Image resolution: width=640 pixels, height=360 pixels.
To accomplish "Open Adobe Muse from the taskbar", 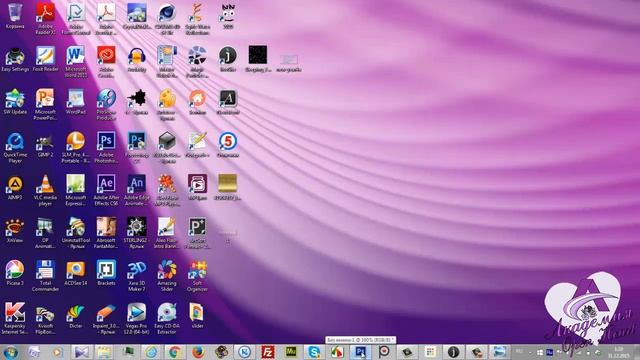I will tap(291, 352).
